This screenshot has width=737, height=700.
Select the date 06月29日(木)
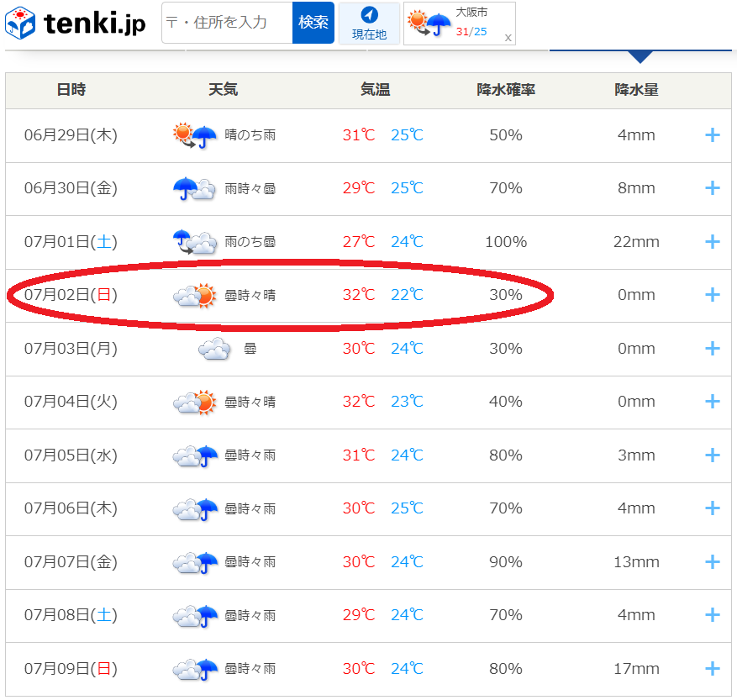point(71,135)
